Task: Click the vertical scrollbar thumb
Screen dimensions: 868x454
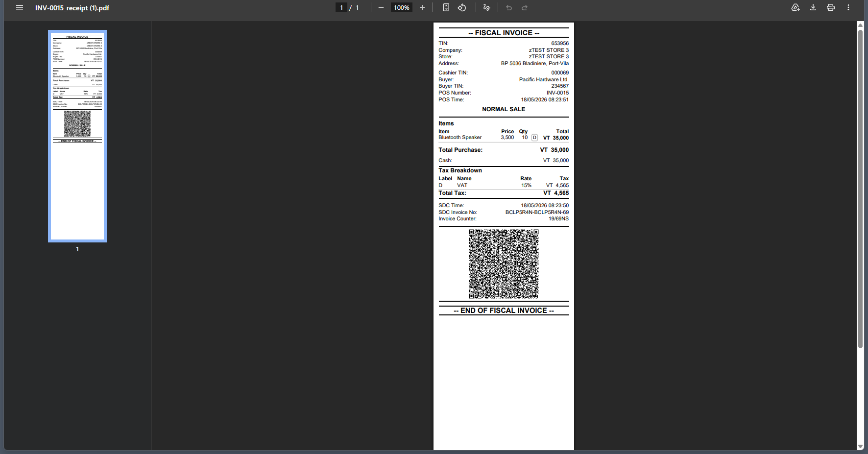Action: 860,189
